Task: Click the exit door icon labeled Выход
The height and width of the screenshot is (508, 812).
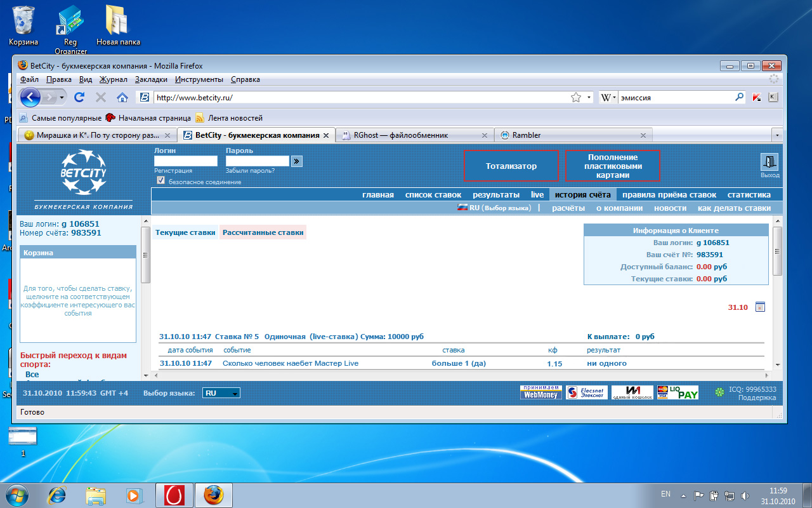Action: coord(769,163)
